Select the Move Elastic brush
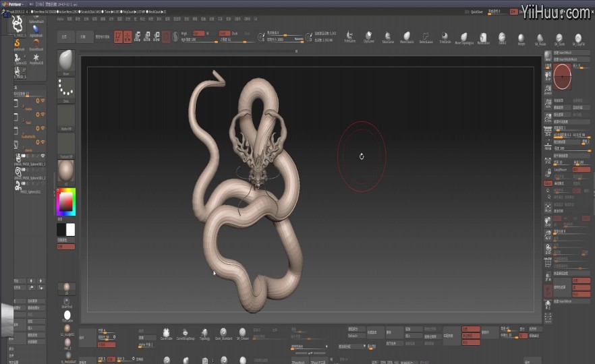 click(407, 37)
